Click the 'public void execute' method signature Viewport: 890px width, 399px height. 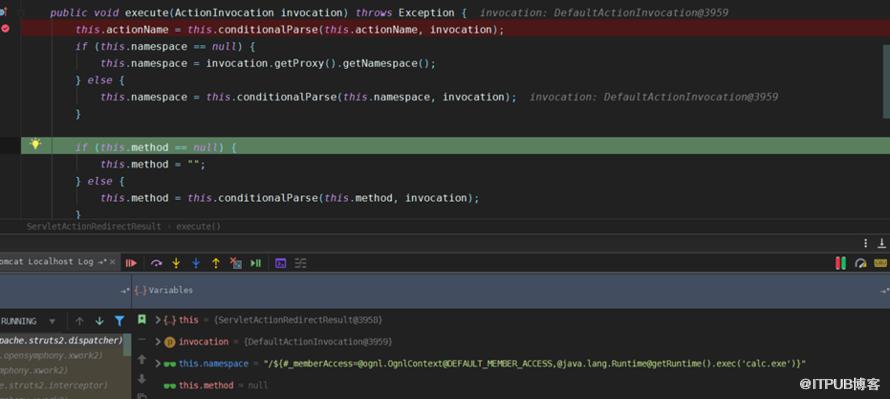tap(258, 12)
